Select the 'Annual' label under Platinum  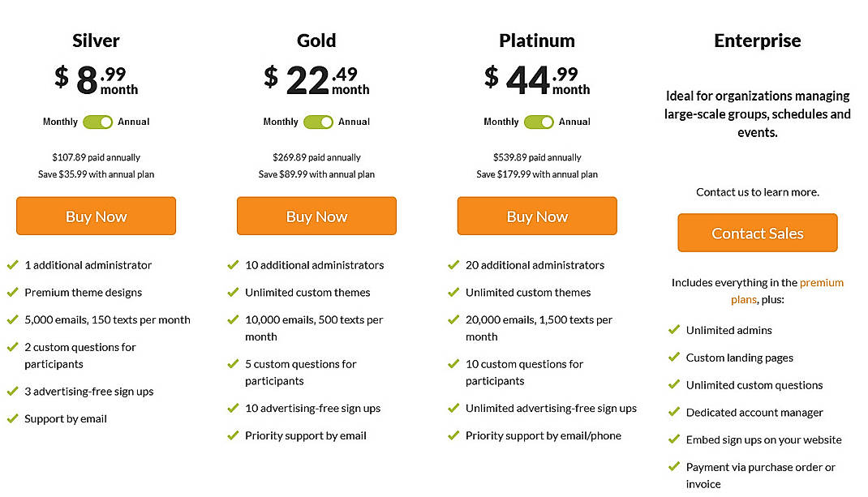coord(574,122)
